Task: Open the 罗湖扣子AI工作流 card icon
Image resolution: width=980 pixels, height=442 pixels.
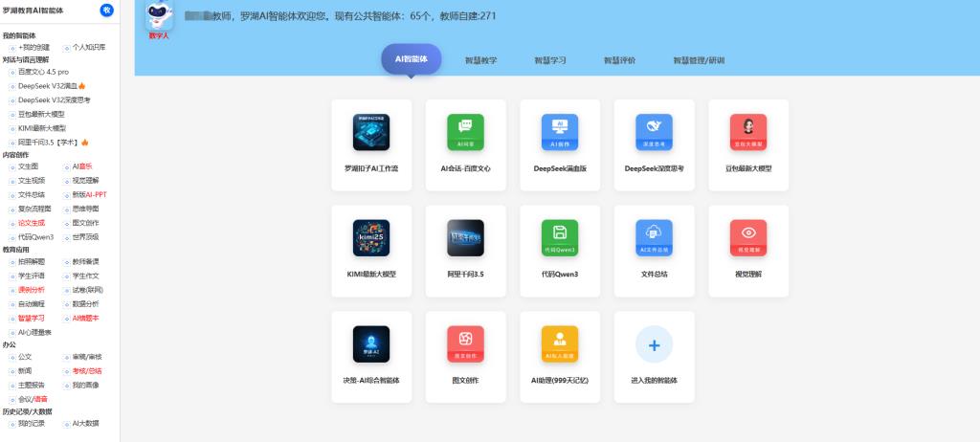Action: 371,132
